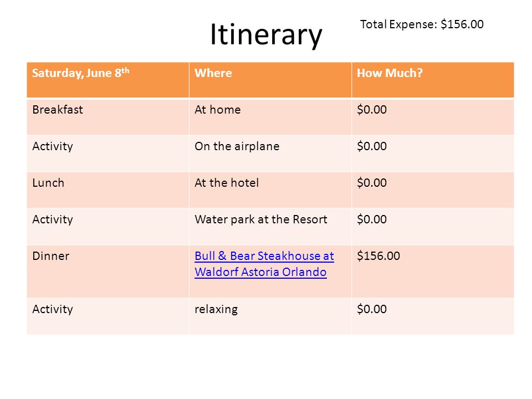
Task: Click the relaxing activity cell
Action: pyautogui.click(x=270, y=316)
